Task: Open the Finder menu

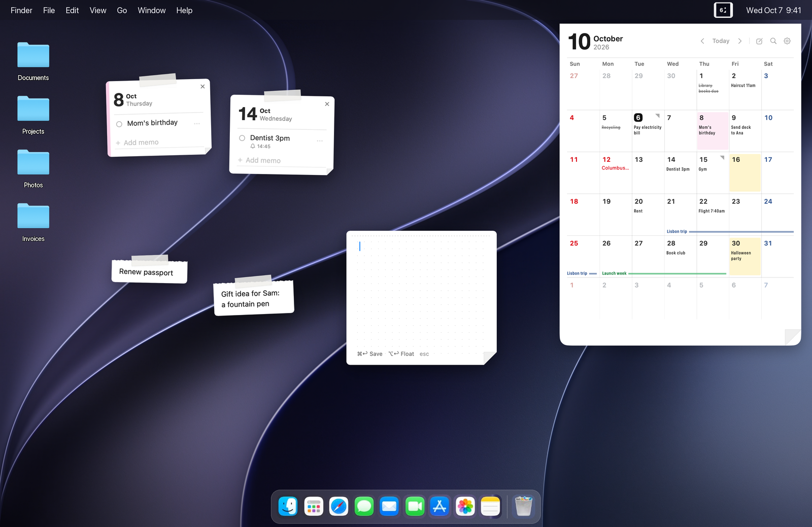Action: pyautogui.click(x=21, y=10)
